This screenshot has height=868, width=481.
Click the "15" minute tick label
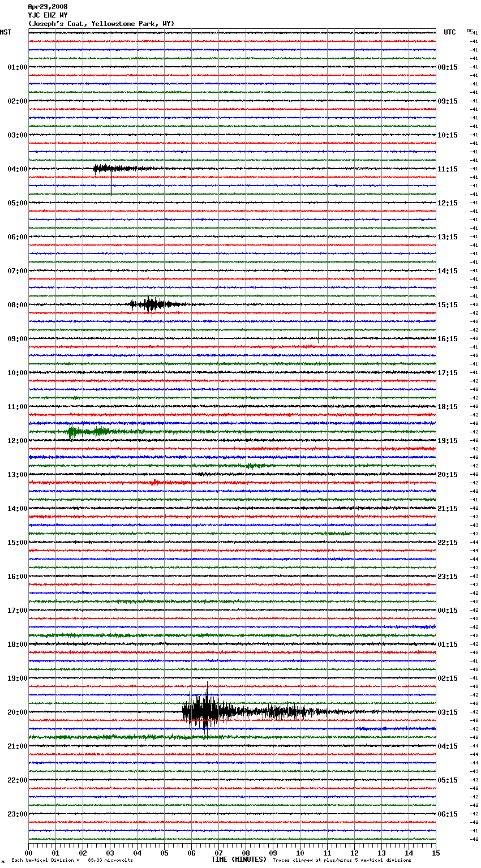coord(436,853)
